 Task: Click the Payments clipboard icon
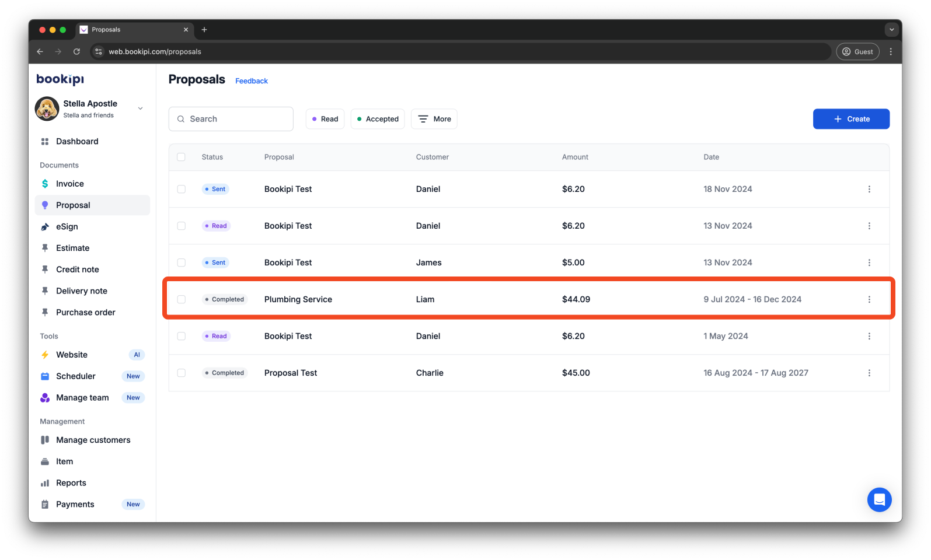click(x=45, y=505)
